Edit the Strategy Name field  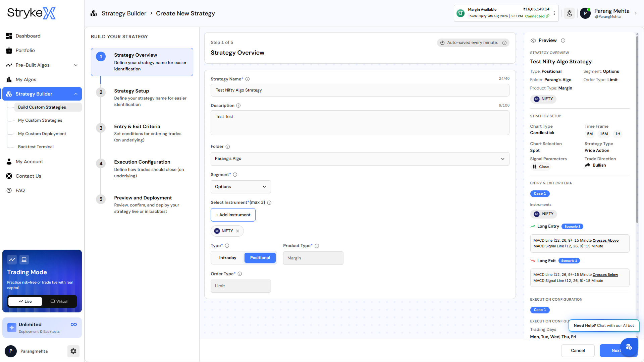[x=360, y=90]
